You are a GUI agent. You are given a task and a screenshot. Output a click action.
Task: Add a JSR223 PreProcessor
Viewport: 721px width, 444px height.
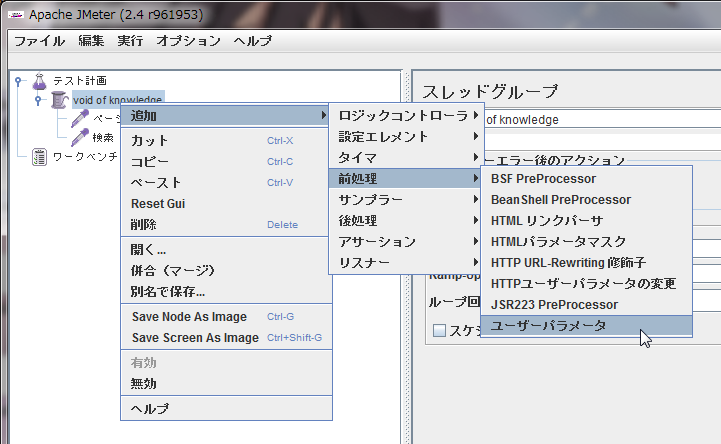[586, 305]
